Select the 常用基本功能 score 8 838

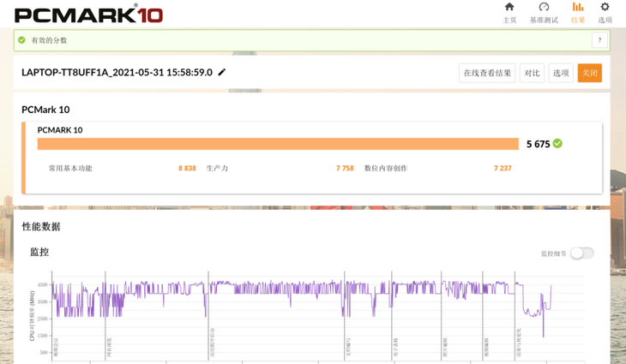coord(187,169)
